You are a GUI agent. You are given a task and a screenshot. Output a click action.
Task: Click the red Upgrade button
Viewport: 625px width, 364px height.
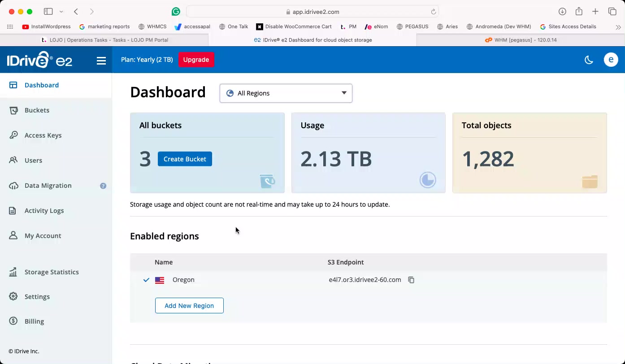[196, 60]
